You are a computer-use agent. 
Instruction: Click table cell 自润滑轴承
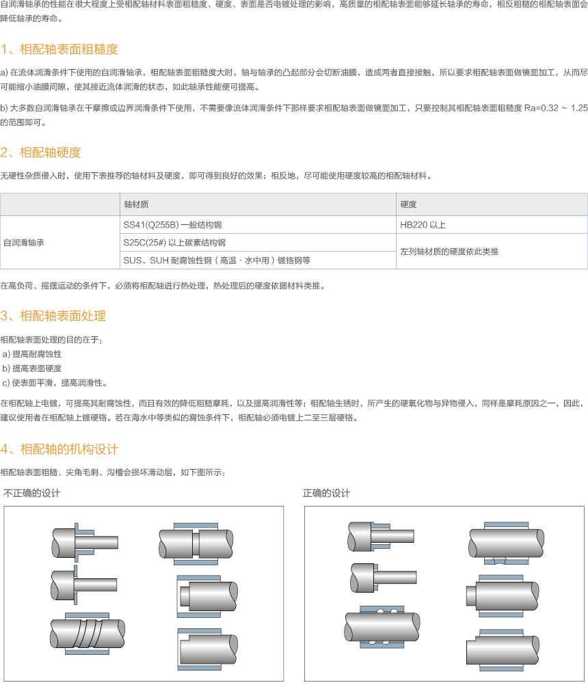pos(60,243)
